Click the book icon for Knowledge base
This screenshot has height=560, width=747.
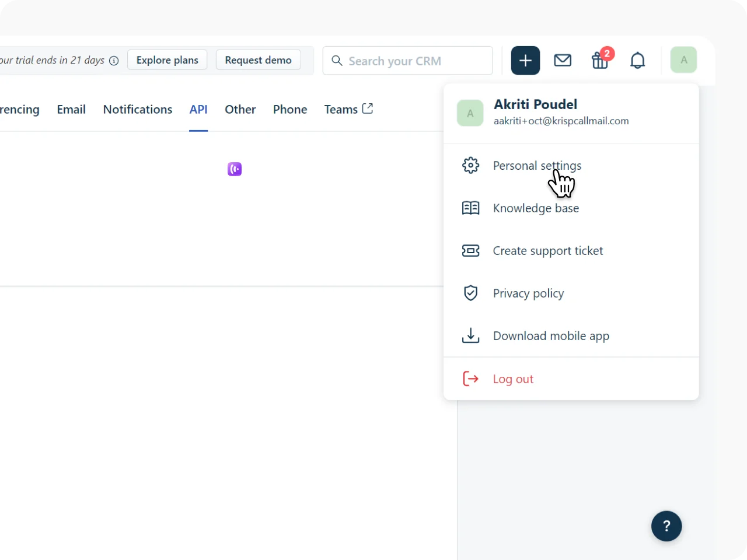(x=470, y=208)
